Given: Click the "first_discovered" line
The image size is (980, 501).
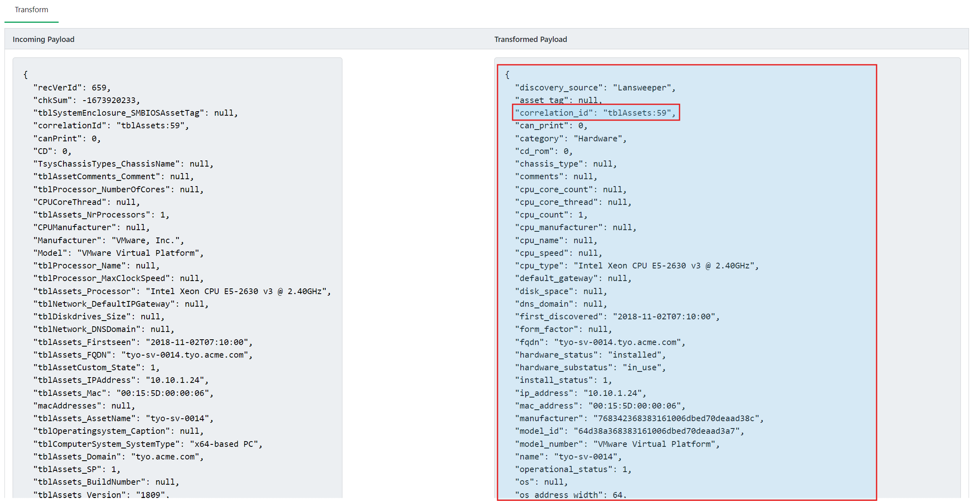Looking at the screenshot, I should pyautogui.click(x=617, y=316).
